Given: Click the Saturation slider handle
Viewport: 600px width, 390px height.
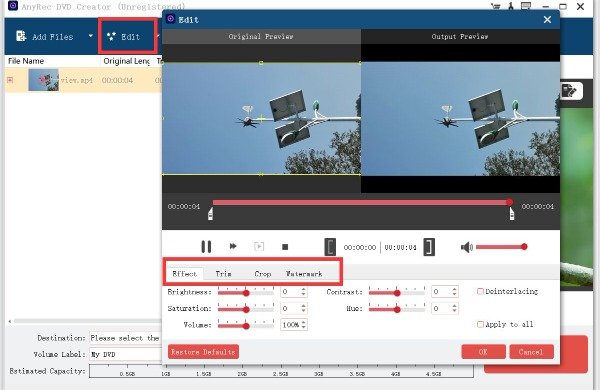Looking at the screenshot, I should tap(246, 309).
